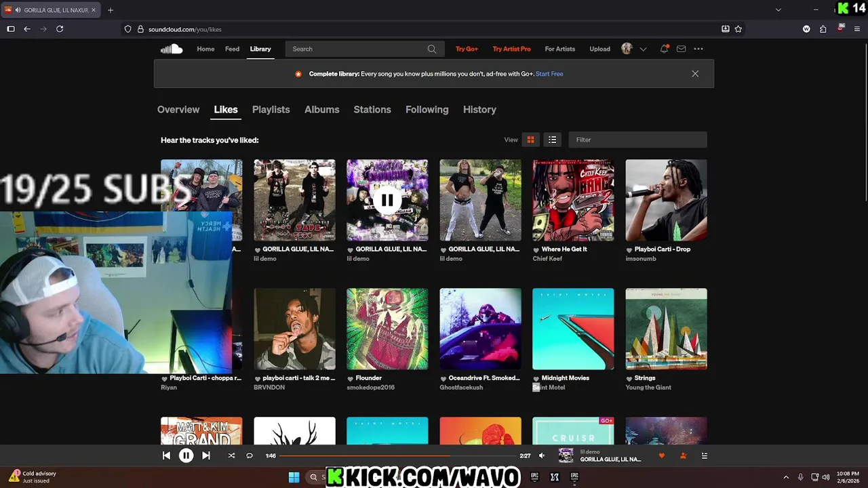Dismiss the Complete library banner
The image size is (868, 488).
click(x=695, y=74)
